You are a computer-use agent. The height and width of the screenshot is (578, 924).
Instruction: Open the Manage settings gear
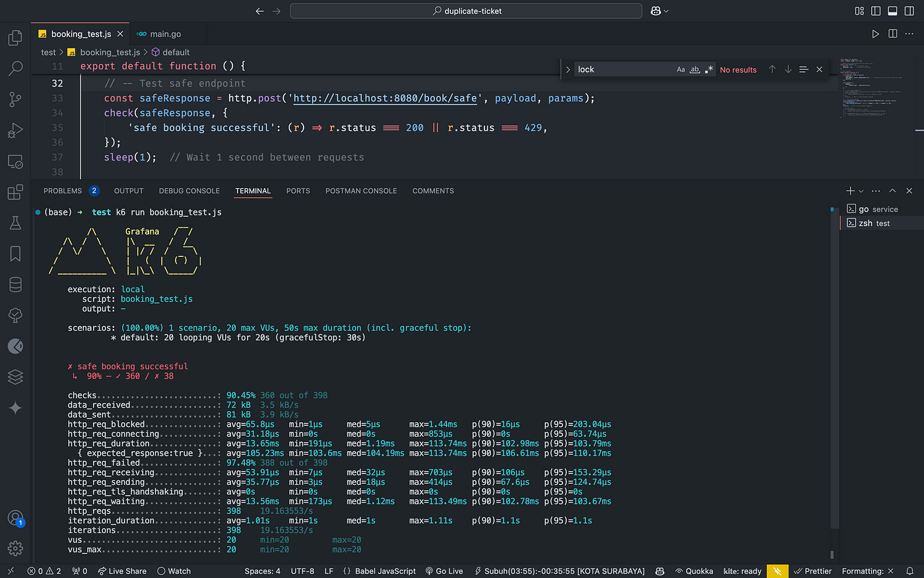[15, 548]
